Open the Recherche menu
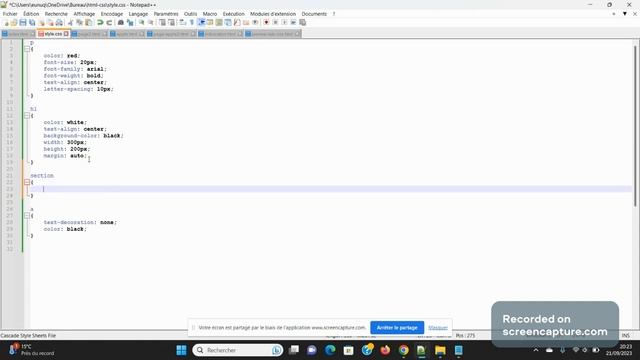Image resolution: width=640 pixels, height=360 pixels. pyautogui.click(x=56, y=14)
